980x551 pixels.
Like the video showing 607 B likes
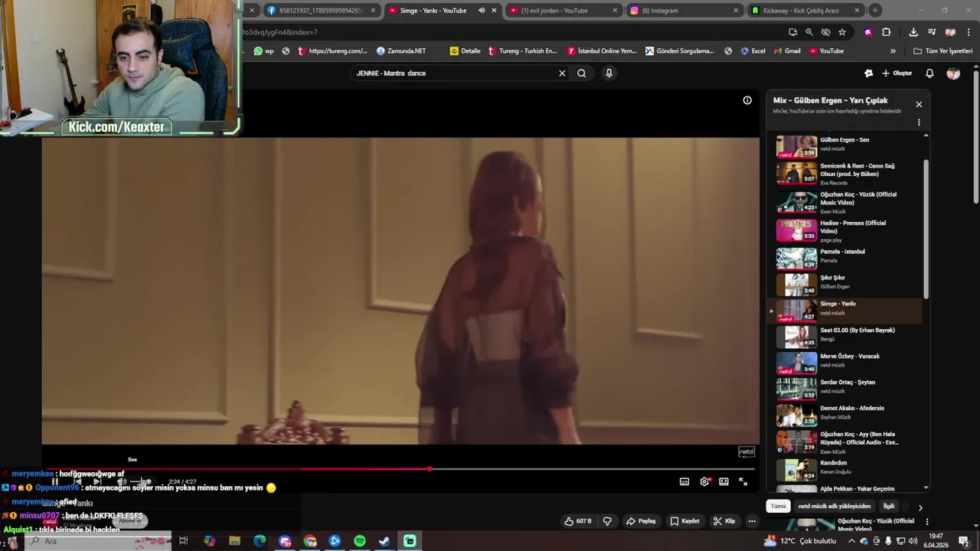(x=578, y=521)
